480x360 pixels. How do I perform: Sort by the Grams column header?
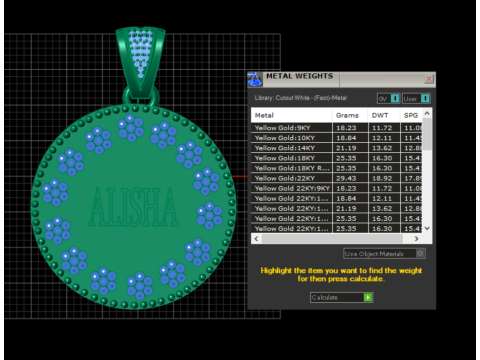[350, 115]
